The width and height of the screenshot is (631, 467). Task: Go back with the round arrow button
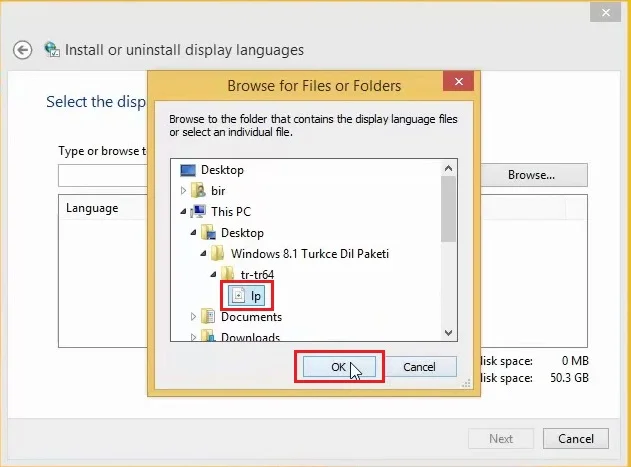tap(22, 50)
